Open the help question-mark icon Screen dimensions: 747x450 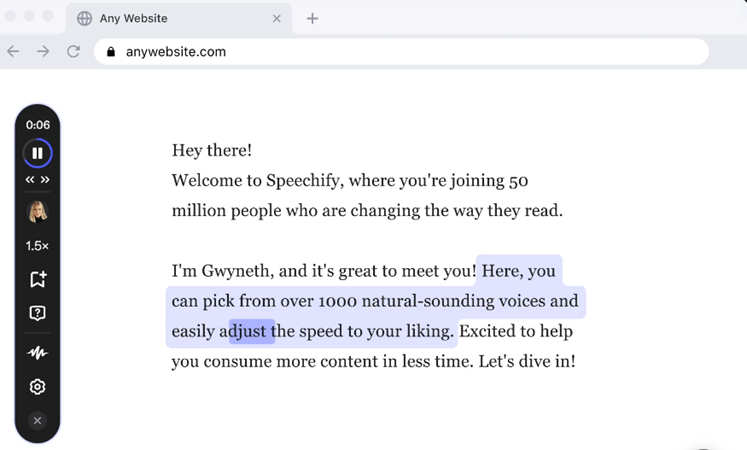[x=37, y=313]
